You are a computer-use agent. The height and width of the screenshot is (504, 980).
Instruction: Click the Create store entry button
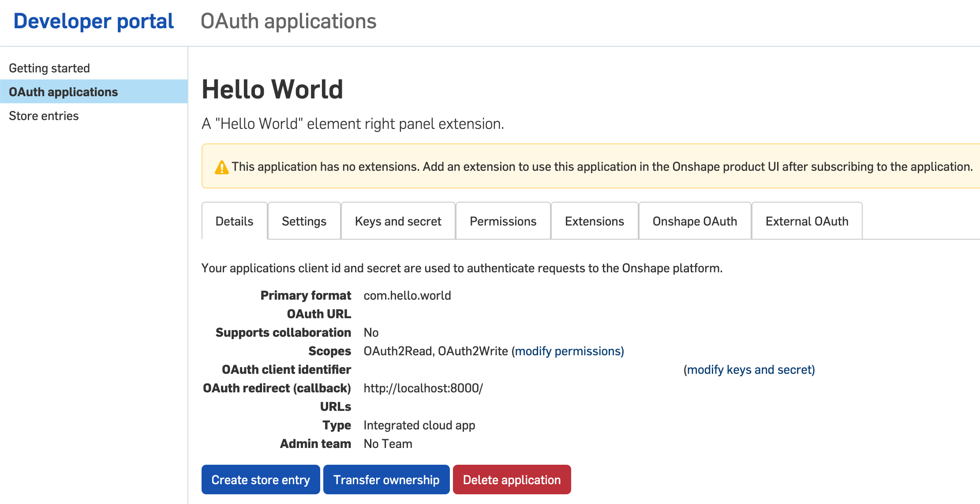tap(261, 480)
